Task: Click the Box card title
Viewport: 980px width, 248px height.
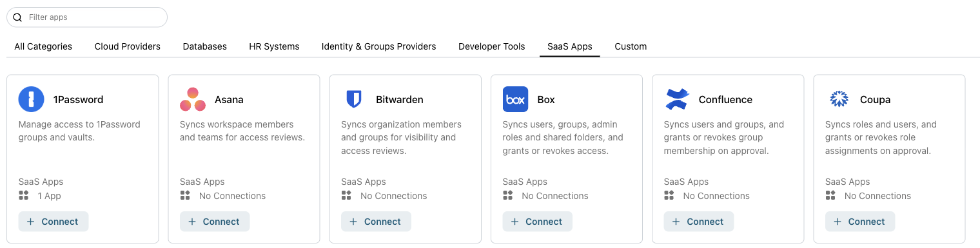Action: tap(546, 100)
